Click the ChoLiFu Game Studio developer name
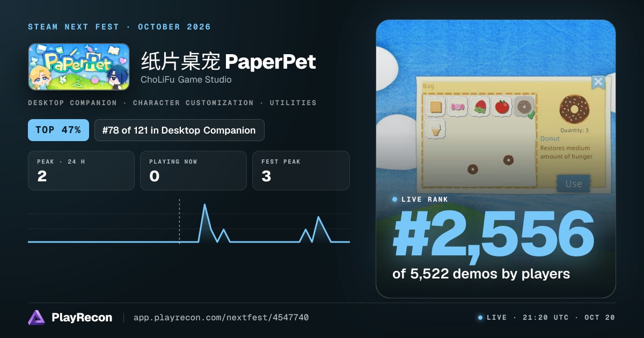Image resolution: width=644 pixels, height=338 pixels. (x=186, y=80)
